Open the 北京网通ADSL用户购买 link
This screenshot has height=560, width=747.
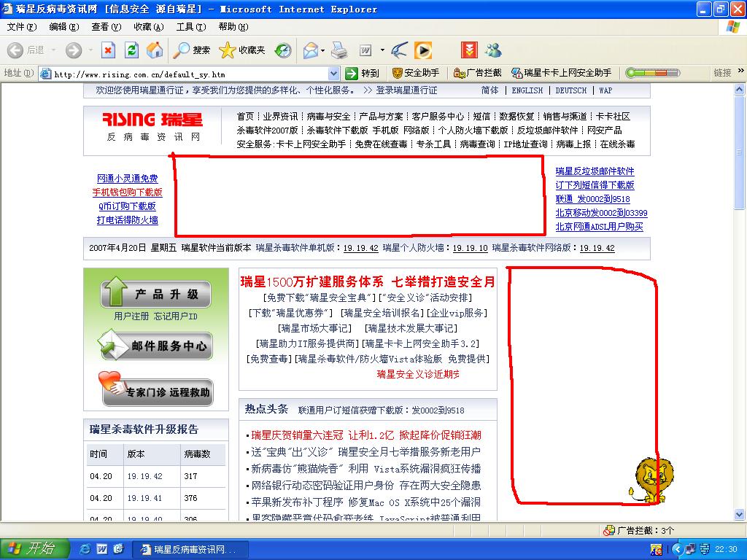click(600, 227)
